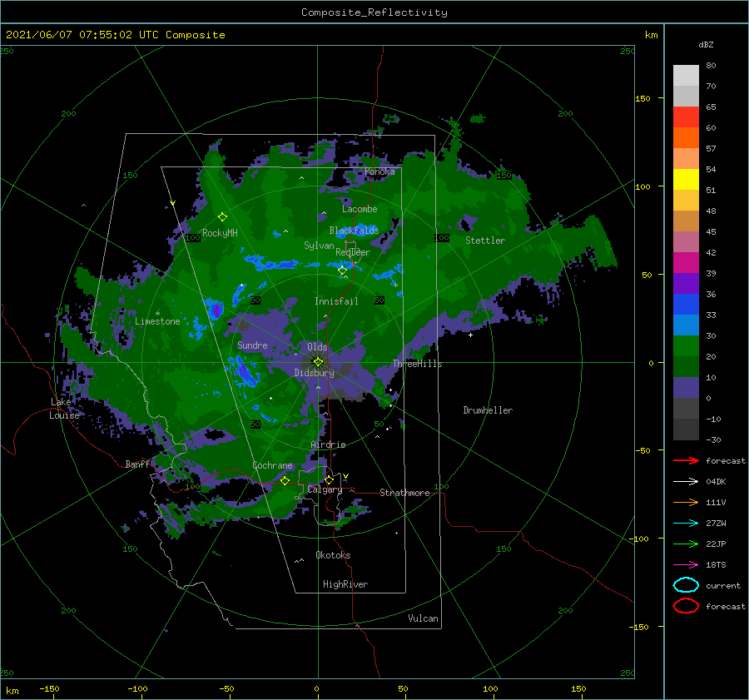Image resolution: width=749 pixels, height=700 pixels.
Task: Click the Banff label
Action: pos(137,464)
